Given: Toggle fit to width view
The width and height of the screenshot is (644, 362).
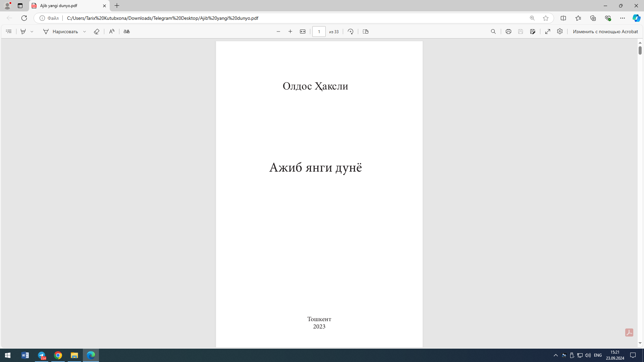Looking at the screenshot, I should pos(303,32).
